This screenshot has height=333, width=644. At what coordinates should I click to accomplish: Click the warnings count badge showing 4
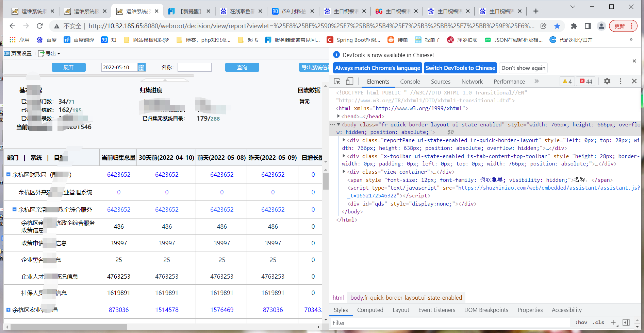pos(567,81)
